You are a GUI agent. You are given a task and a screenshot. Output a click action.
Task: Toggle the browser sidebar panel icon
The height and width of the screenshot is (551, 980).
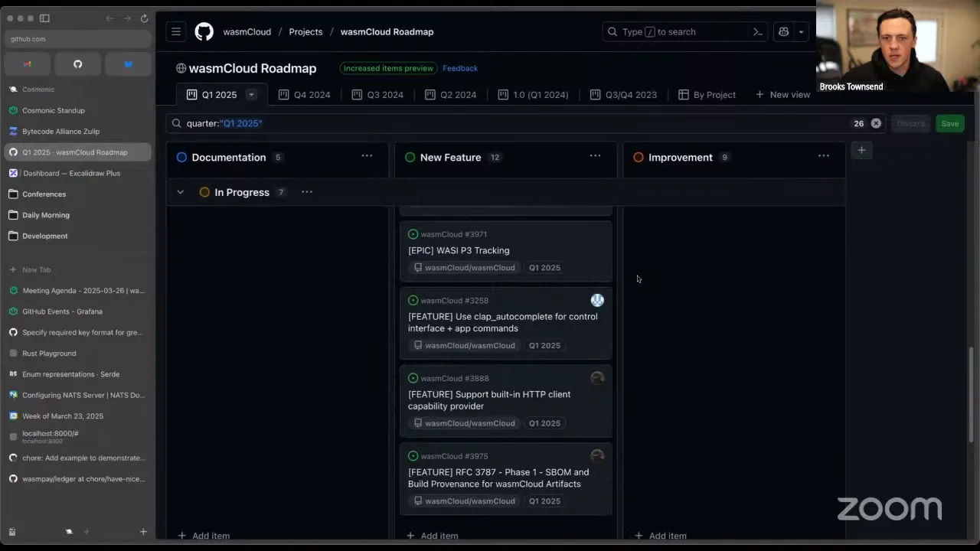[x=44, y=18]
